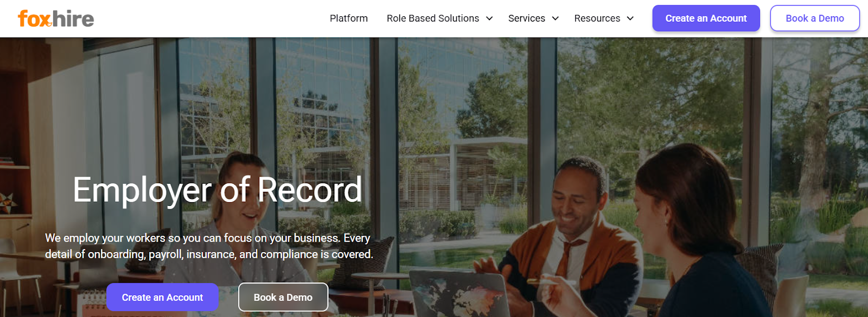Click the foxhire logo
The image size is (868, 317).
click(56, 18)
